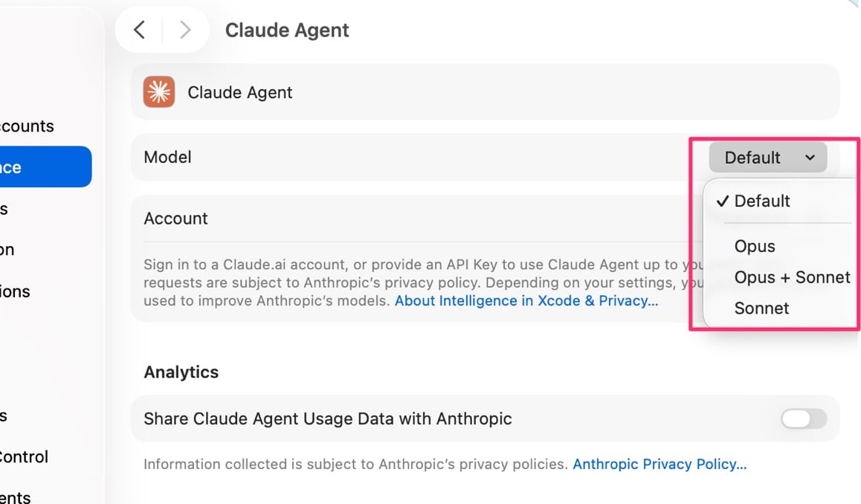Image resolution: width=861 pixels, height=504 pixels.
Task: Click the highlighted blue sidebar item
Action: pyautogui.click(x=45, y=167)
